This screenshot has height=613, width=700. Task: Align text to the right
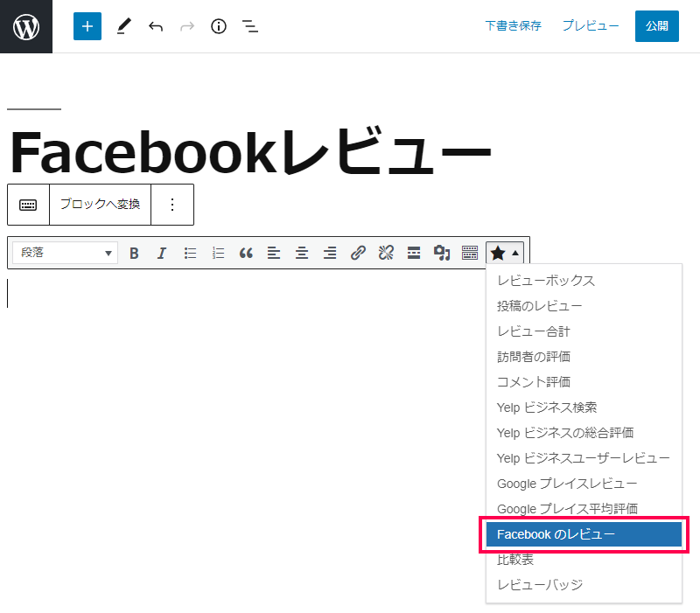pos(330,253)
